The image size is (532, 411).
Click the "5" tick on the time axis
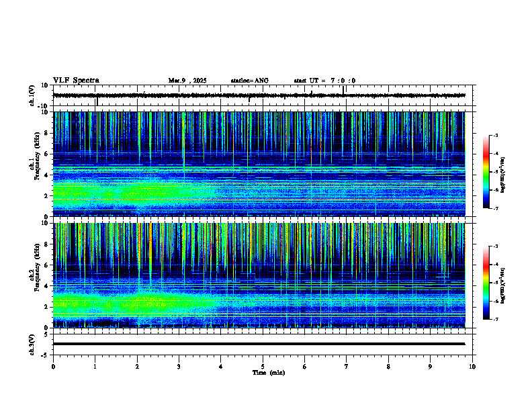tap(263, 367)
